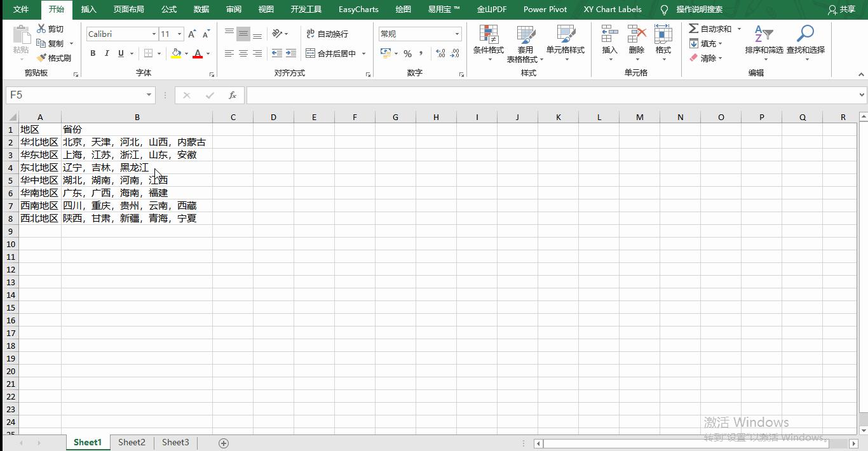This screenshot has width=868, height=451.
Task: Toggle center alignment for text
Action: [242, 53]
